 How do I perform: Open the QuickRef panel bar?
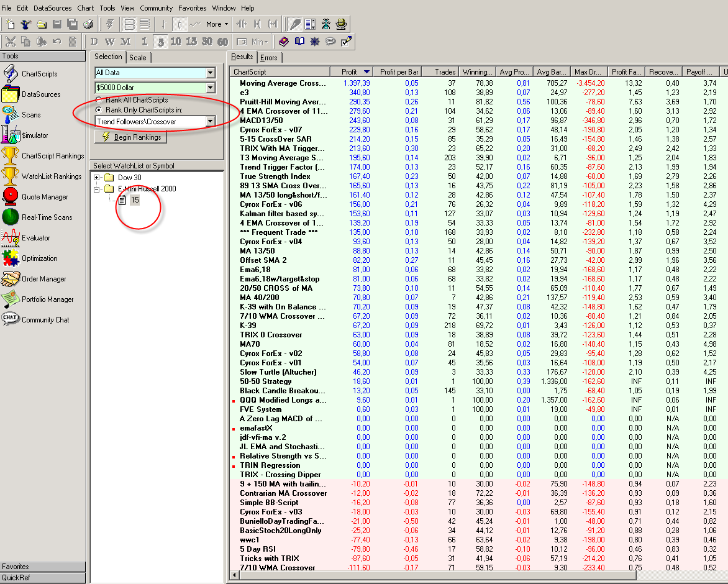[43, 578]
